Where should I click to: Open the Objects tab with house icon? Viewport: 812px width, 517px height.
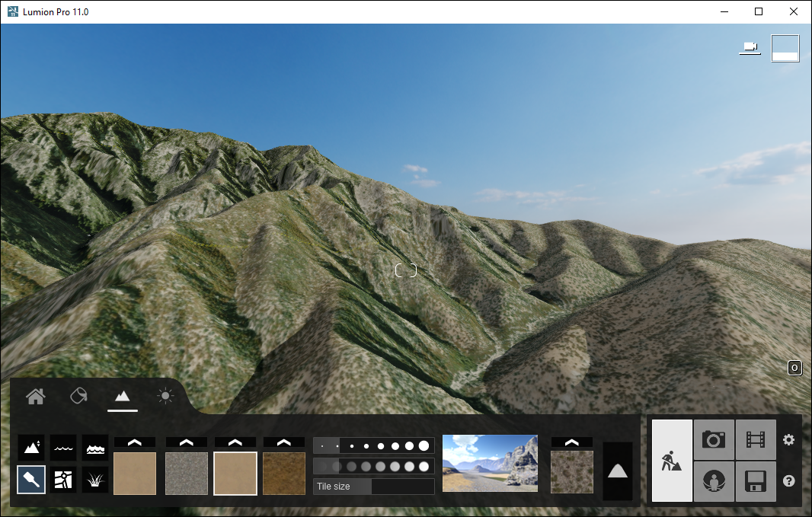click(35, 397)
